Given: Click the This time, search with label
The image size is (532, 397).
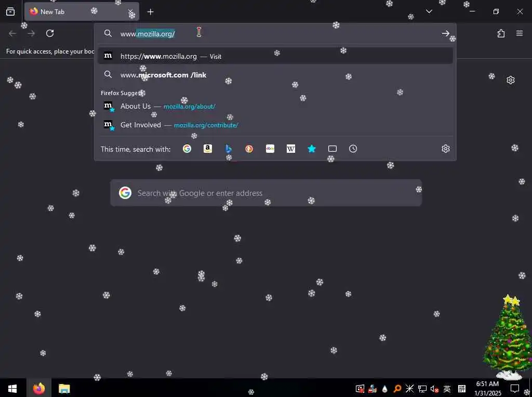Looking at the screenshot, I should pyautogui.click(x=136, y=149).
